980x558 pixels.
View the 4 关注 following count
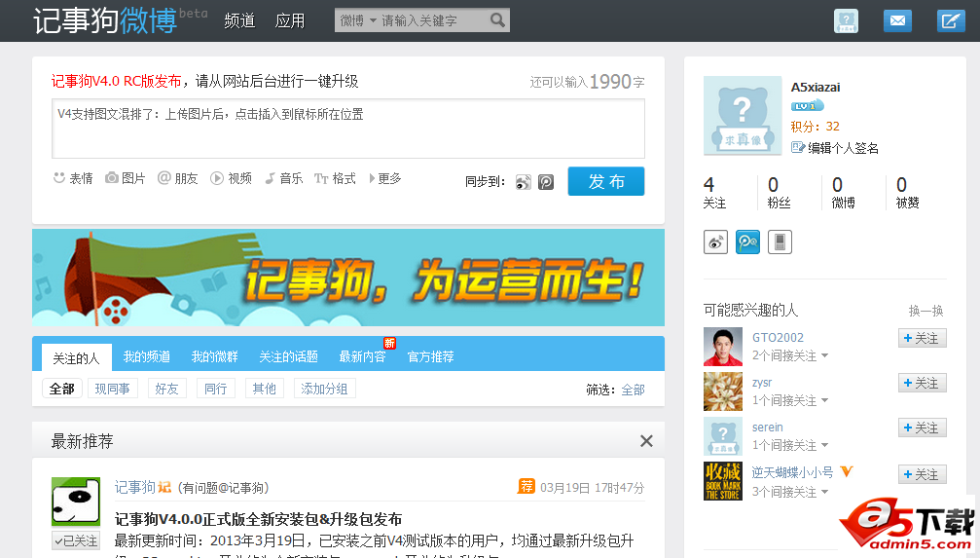[x=714, y=192]
